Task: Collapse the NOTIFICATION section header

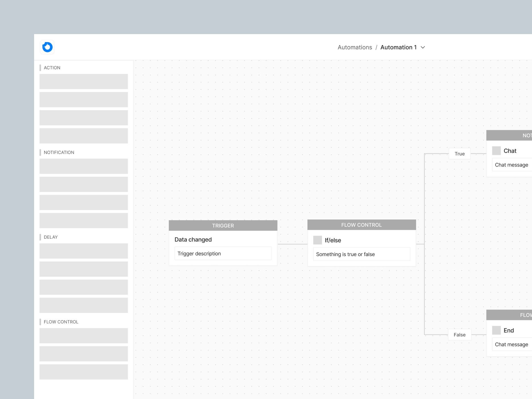Action: (x=59, y=152)
